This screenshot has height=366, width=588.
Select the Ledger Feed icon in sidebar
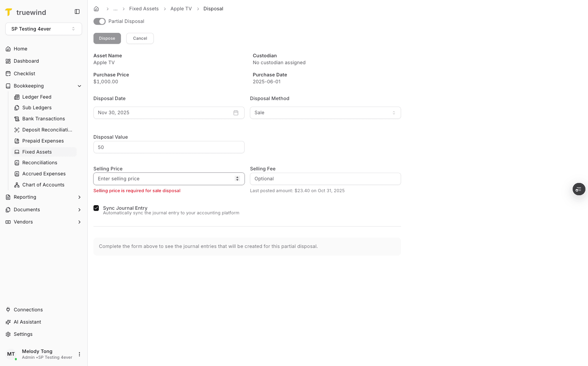(17, 97)
